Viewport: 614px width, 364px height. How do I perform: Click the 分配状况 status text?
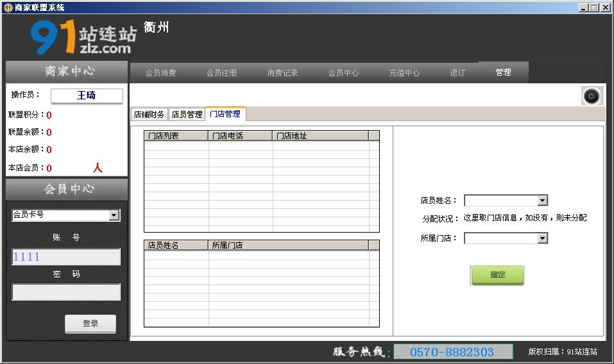pyautogui.click(x=525, y=218)
